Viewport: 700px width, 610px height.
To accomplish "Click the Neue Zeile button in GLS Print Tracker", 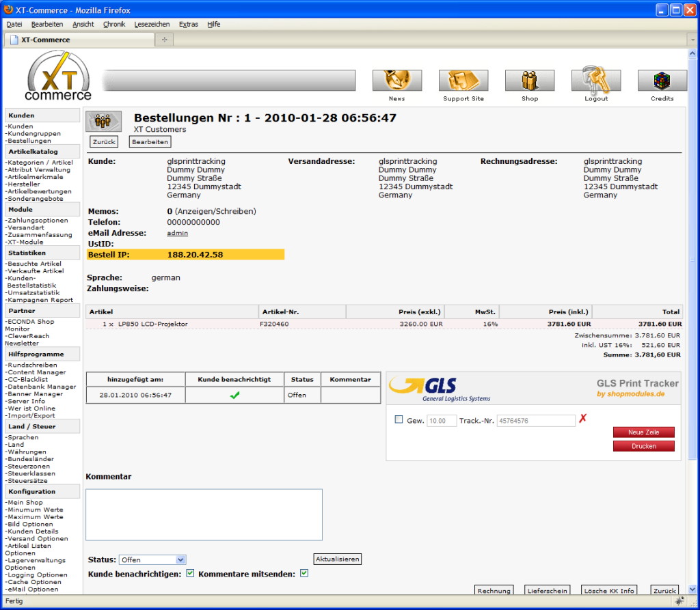I will click(x=643, y=432).
